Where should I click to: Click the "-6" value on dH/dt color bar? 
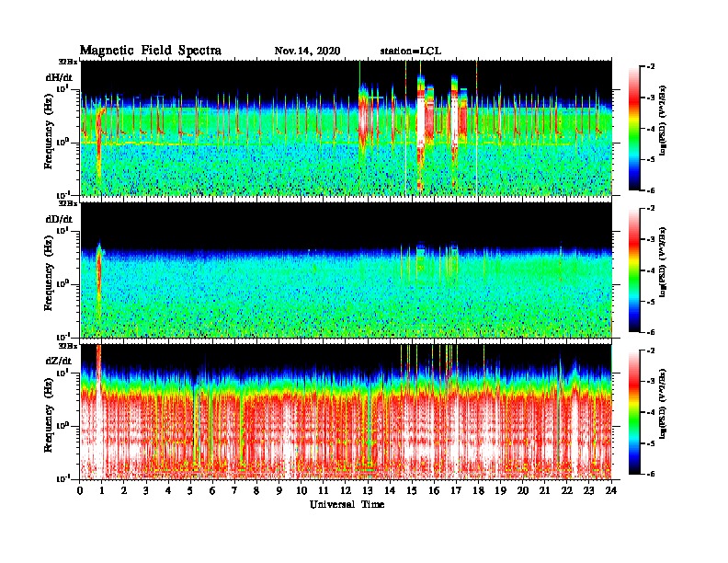pyautogui.click(x=651, y=190)
